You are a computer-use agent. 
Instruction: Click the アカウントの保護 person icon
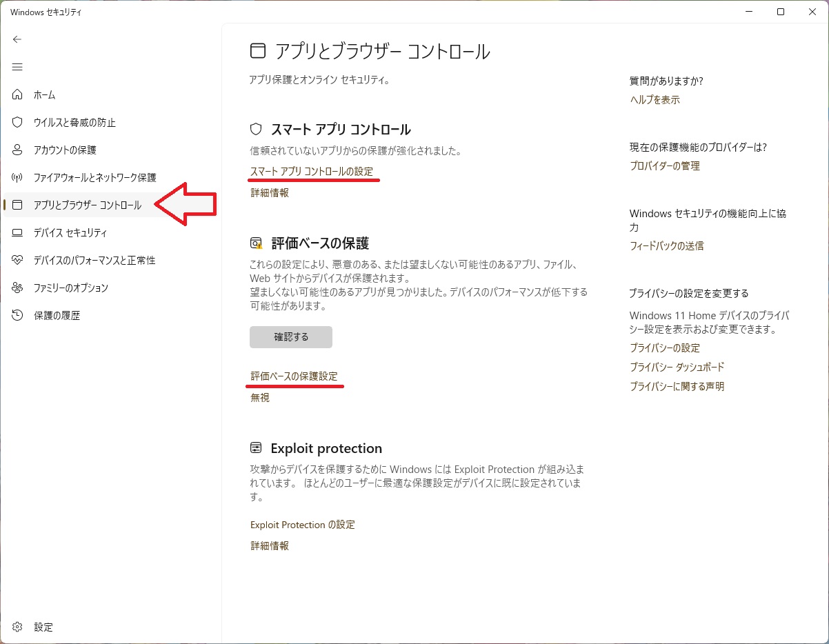point(18,150)
